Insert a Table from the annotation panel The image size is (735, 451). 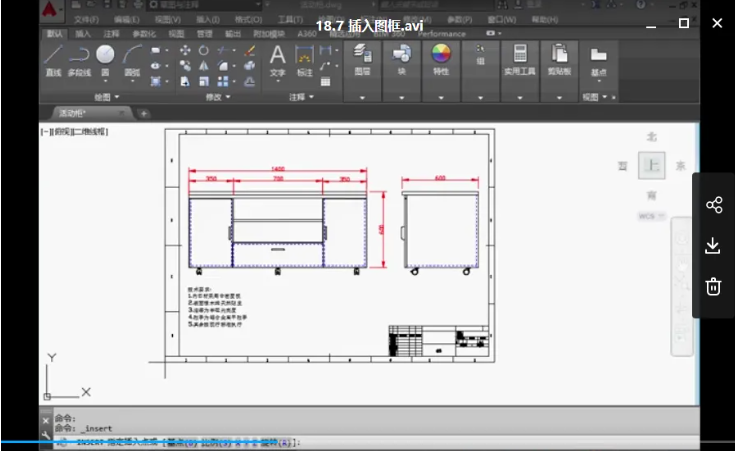(325, 82)
